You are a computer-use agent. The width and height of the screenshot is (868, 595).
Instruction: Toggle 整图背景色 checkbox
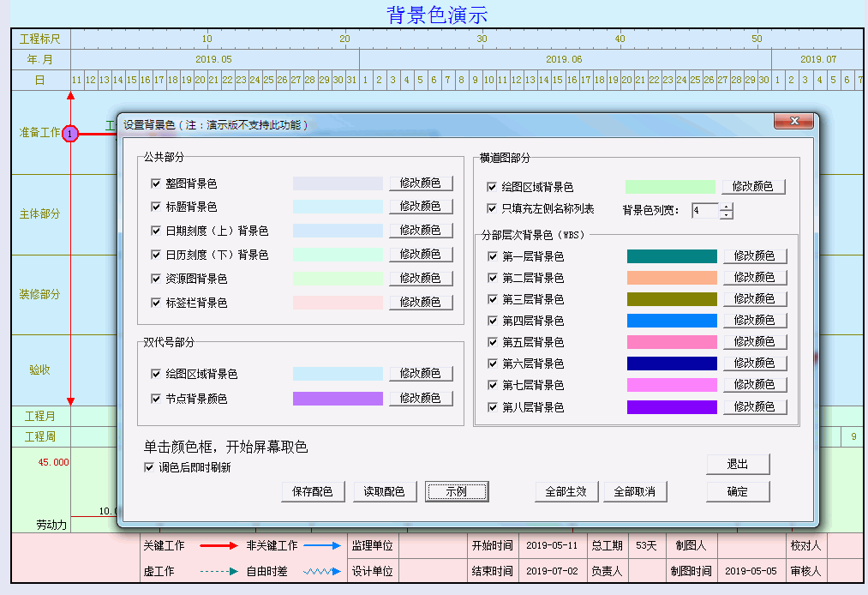point(156,183)
